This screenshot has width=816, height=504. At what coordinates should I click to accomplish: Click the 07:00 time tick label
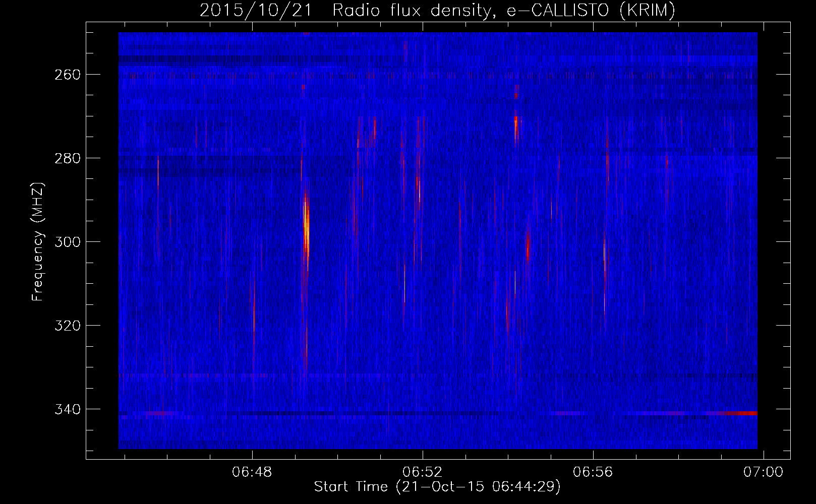tap(764, 472)
